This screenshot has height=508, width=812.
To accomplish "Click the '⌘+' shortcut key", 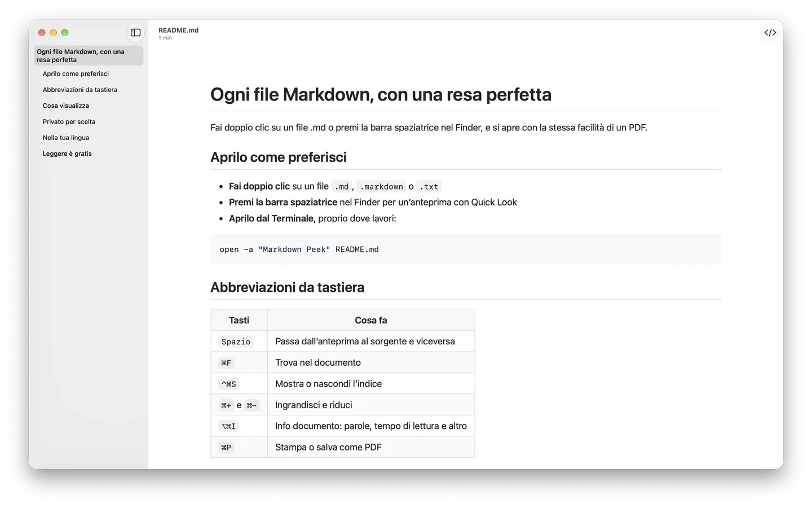I will pyautogui.click(x=226, y=405).
